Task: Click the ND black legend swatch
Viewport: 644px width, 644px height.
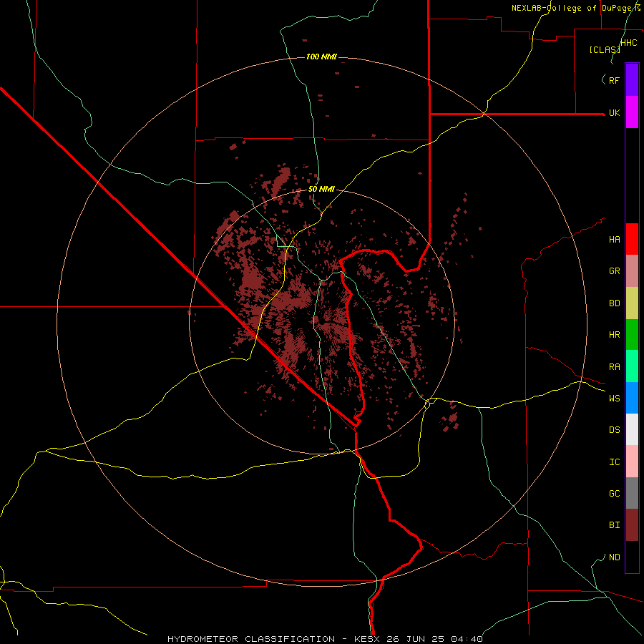Action: 632,557
